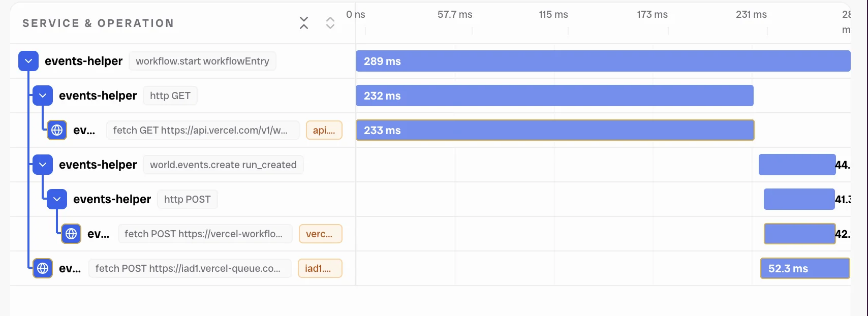Collapse the world.events.create run_created span
This screenshot has height=316, width=868.
point(43,165)
